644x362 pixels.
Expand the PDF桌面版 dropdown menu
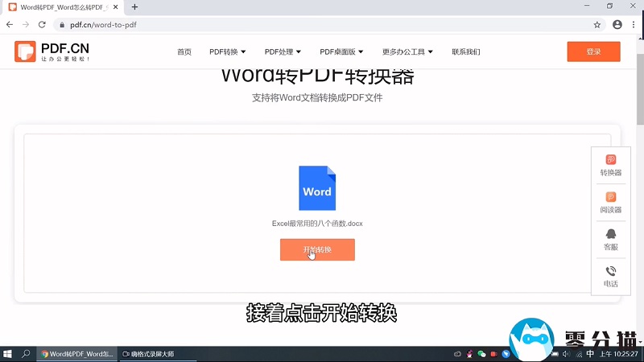[x=341, y=52]
